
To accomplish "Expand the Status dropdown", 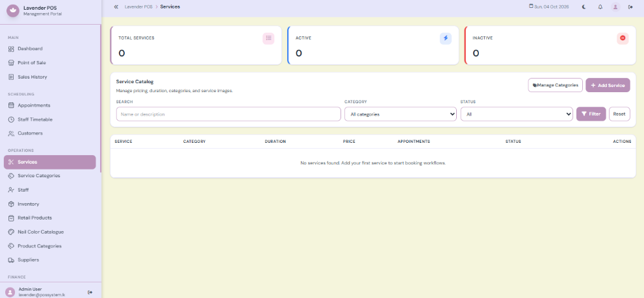I will pyautogui.click(x=517, y=114).
